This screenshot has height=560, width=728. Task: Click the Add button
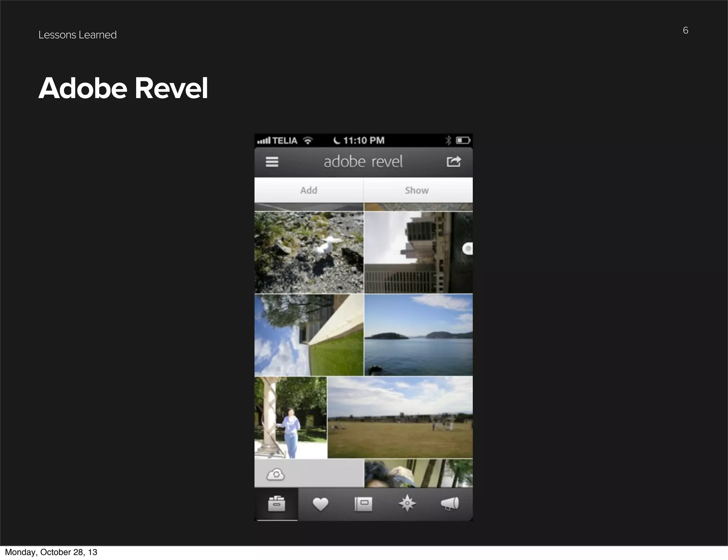pyautogui.click(x=309, y=190)
